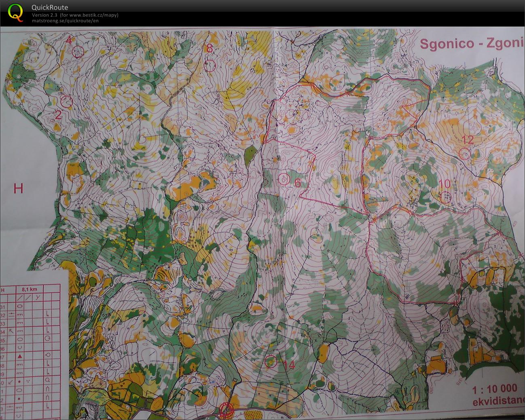This screenshot has width=525, height=420.
Task: Select control circle 6 on the map
Action: tap(284, 179)
